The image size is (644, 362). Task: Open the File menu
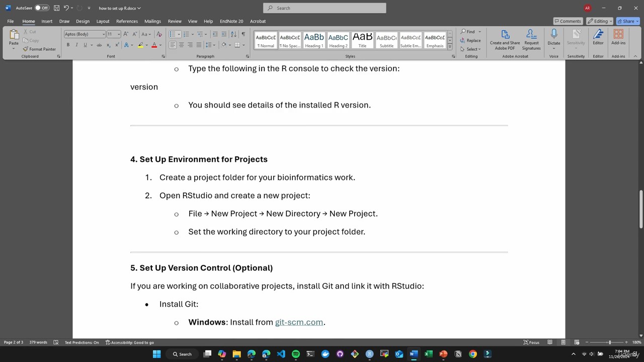tap(10, 21)
